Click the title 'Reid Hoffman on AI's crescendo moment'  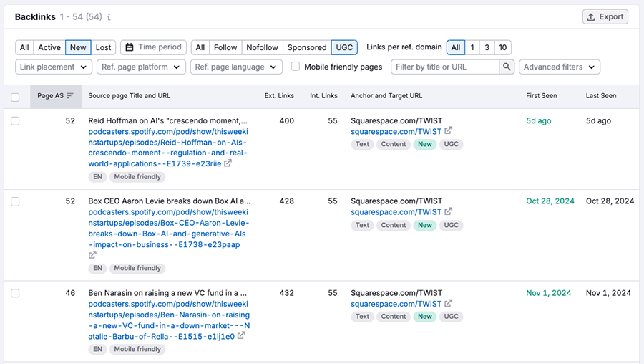(x=167, y=120)
